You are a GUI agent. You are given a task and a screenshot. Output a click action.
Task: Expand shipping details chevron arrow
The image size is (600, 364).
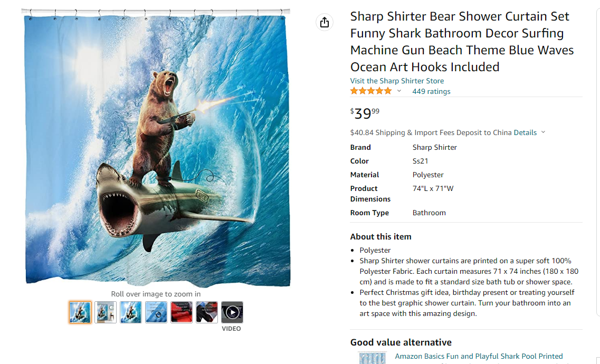click(544, 132)
